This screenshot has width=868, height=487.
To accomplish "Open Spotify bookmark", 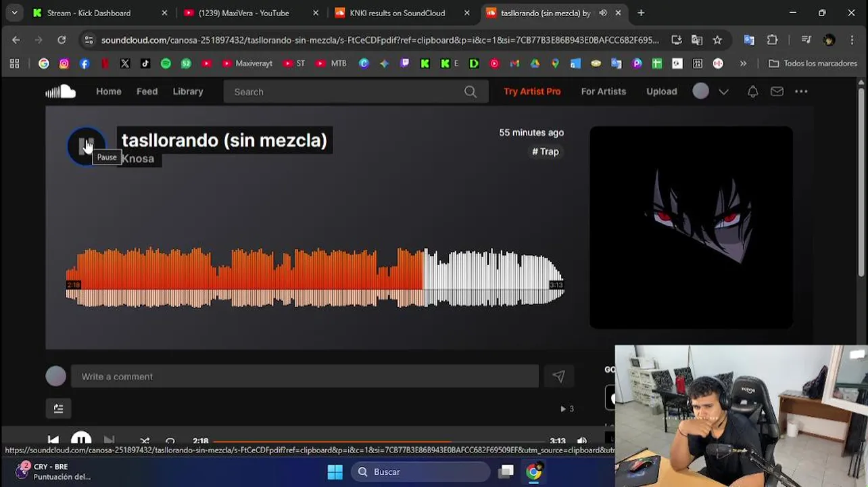I will pos(166,64).
